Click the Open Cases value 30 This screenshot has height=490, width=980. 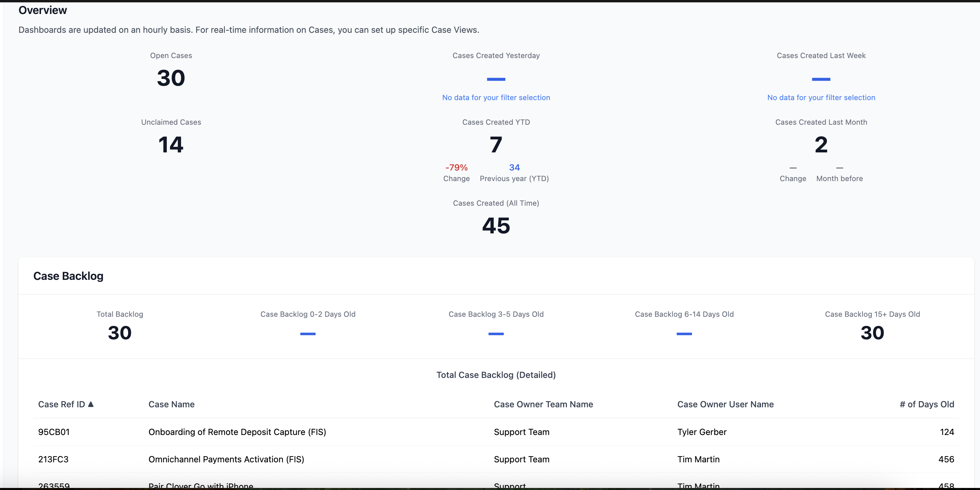point(171,78)
